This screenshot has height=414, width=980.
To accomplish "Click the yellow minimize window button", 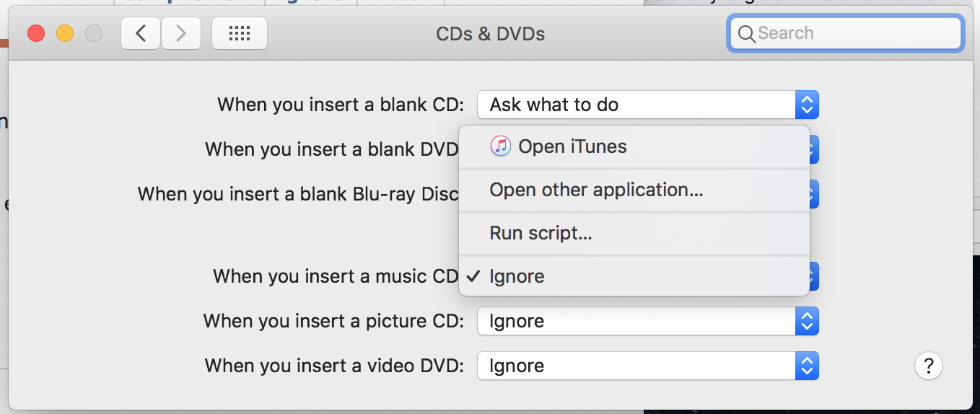I will click(x=65, y=33).
